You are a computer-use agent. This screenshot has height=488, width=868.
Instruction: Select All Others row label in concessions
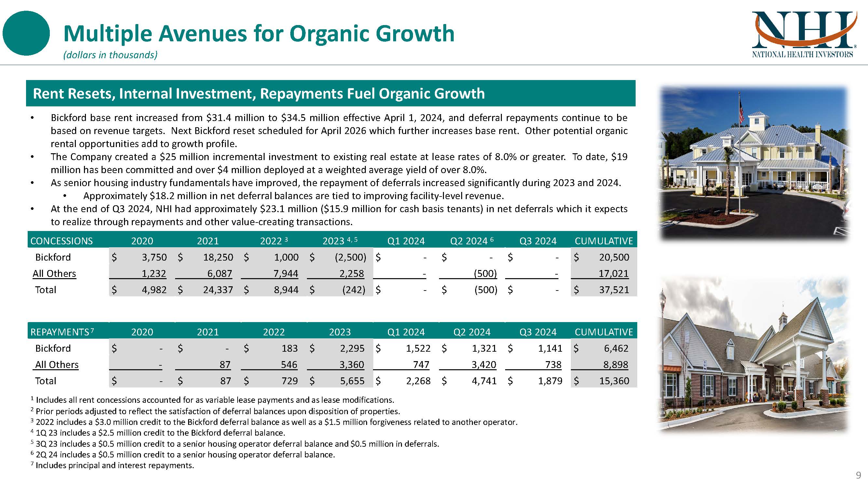tap(54, 274)
